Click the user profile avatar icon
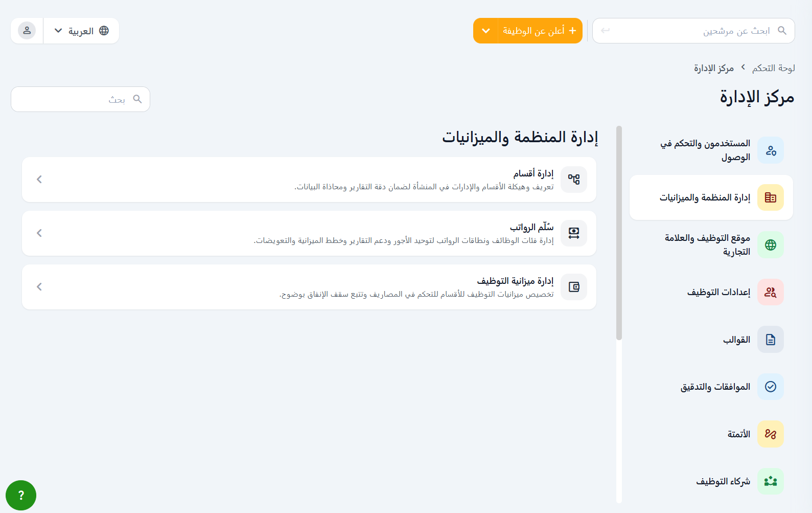812x513 pixels. click(x=27, y=31)
